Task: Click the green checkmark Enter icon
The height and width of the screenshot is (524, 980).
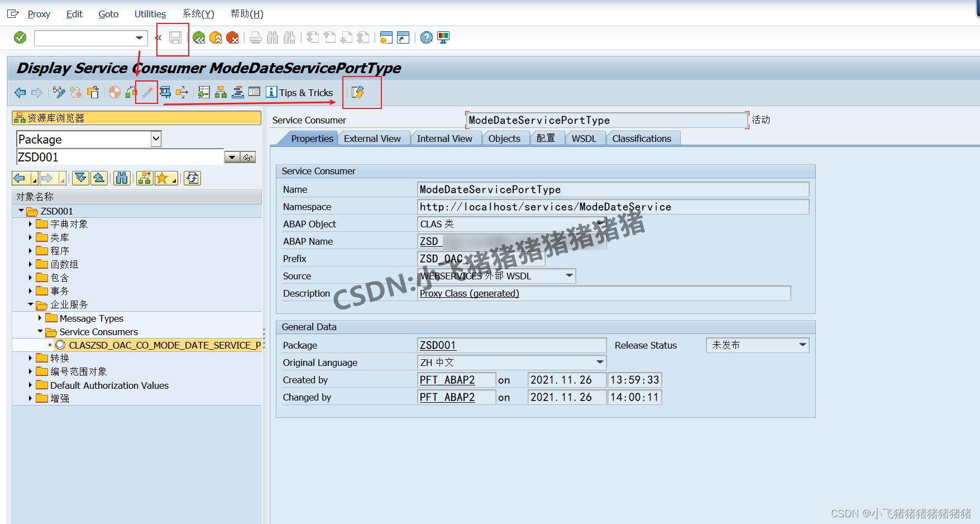Action: coord(20,37)
